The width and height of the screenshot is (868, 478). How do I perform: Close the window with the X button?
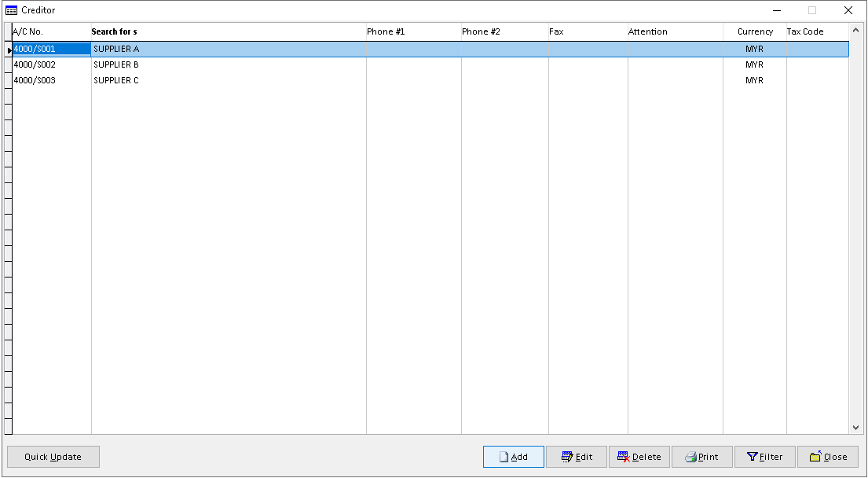(x=848, y=10)
